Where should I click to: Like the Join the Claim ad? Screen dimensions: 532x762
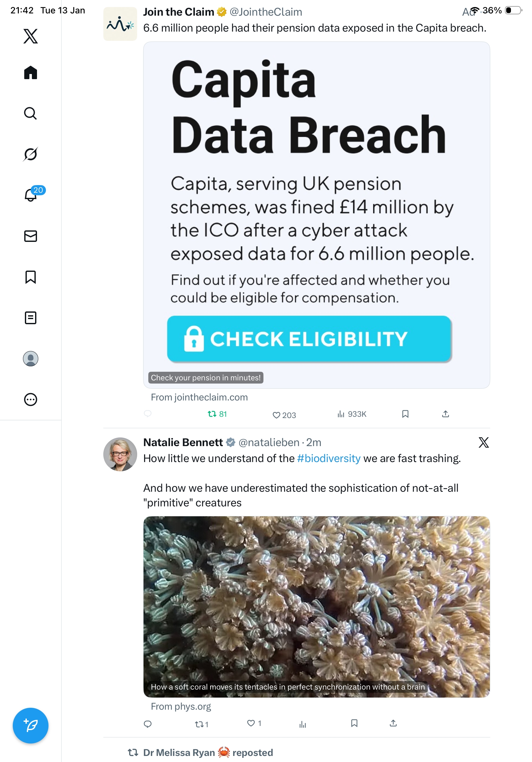[x=276, y=415]
